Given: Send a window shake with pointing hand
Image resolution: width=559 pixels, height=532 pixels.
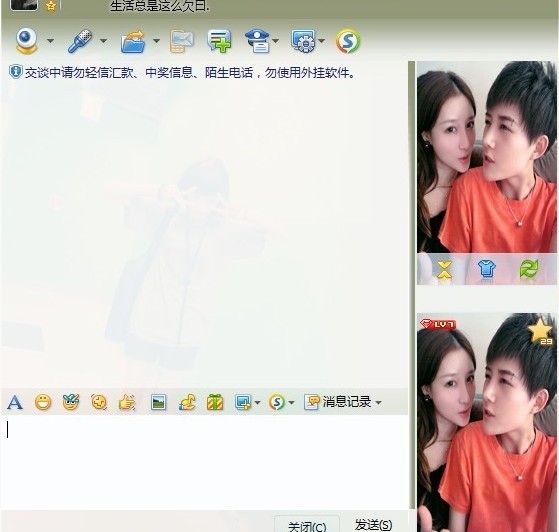Looking at the screenshot, I should (127, 403).
